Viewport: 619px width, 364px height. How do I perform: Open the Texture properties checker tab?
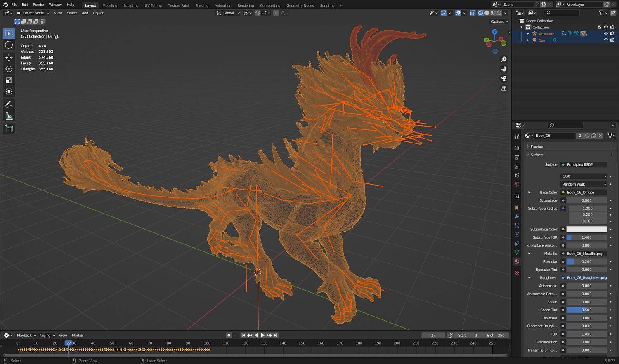tap(517, 273)
